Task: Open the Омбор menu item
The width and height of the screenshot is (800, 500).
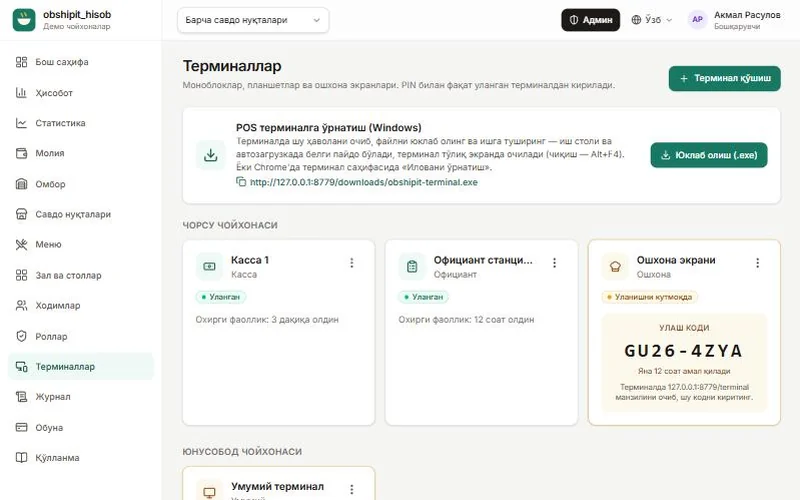Action: [x=81, y=184]
